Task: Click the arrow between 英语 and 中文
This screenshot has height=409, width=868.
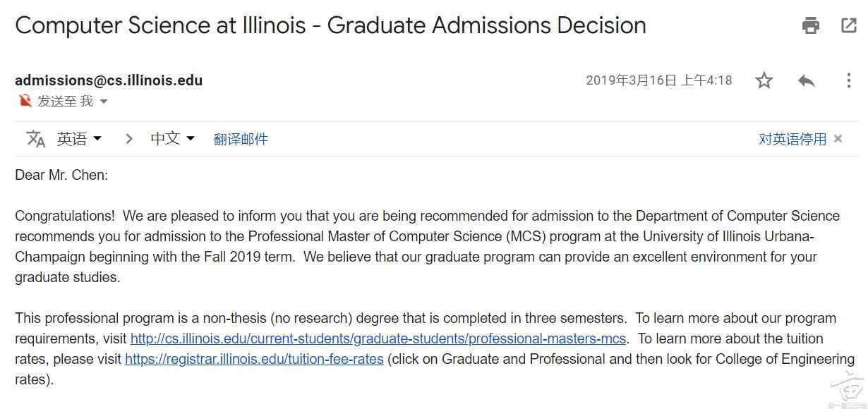Action: click(x=128, y=139)
